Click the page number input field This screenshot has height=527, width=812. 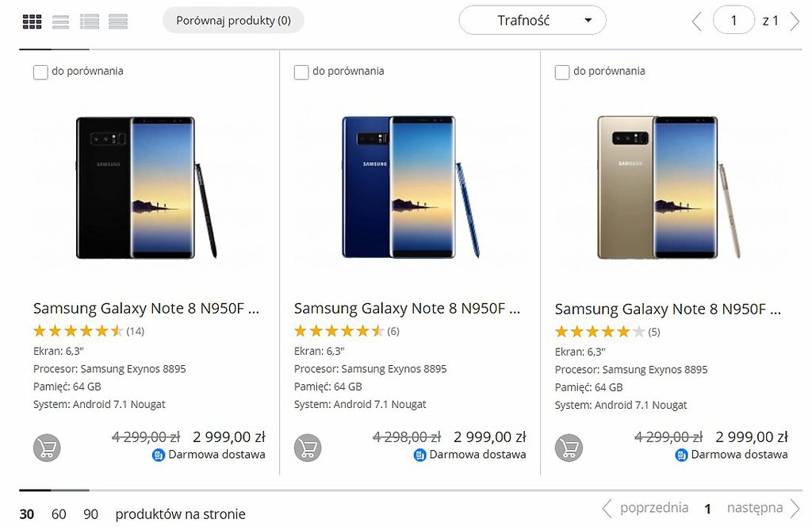[733, 21]
